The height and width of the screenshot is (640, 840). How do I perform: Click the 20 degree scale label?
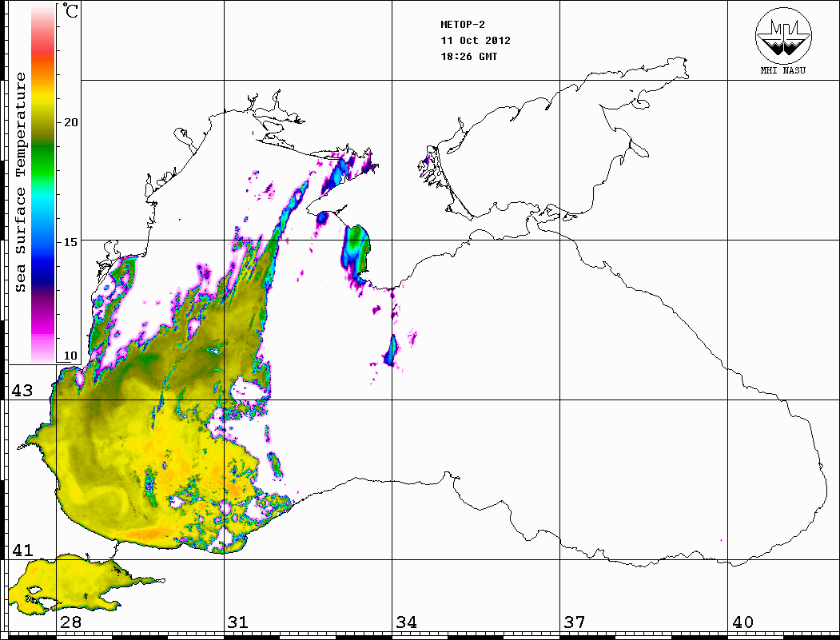[x=70, y=122]
